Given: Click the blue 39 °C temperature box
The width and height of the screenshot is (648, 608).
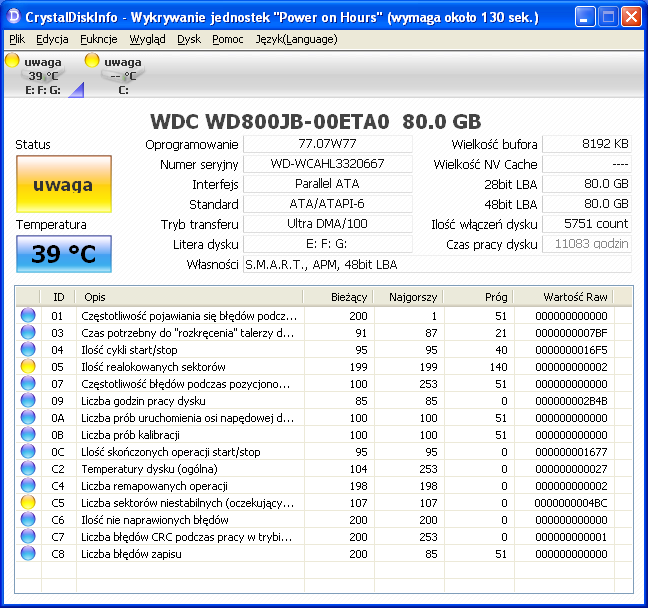Looking at the screenshot, I should pos(64,254).
